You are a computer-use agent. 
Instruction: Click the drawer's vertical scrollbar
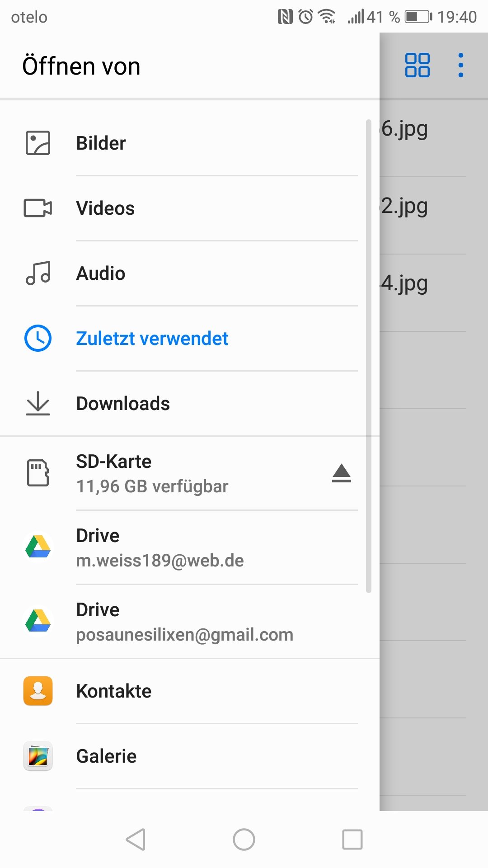[369, 356]
